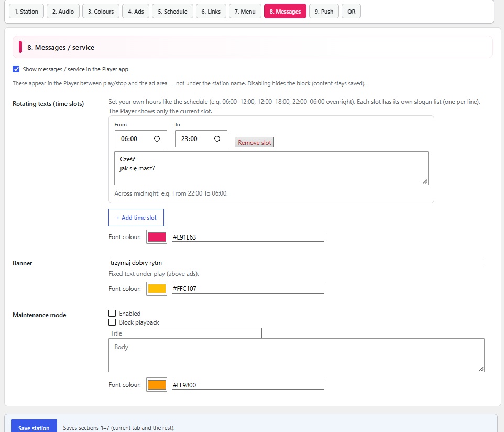Click into the slogan textarea containing Cześć
Image resolution: width=504 pixels, height=432 pixels.
(x=271, y=168)
